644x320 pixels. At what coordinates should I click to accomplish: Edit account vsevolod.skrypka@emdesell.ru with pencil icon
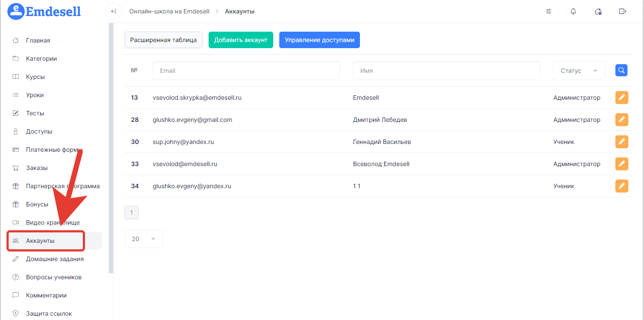click(621, 98)
